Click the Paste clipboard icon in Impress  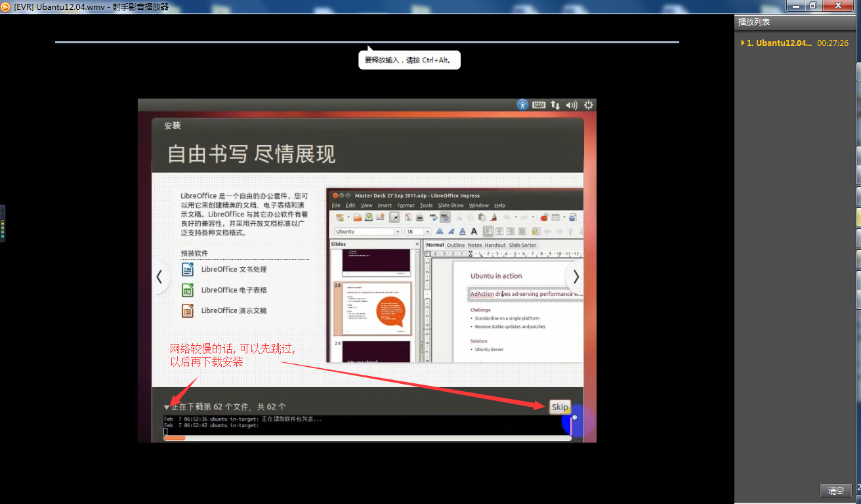point(482,218)
